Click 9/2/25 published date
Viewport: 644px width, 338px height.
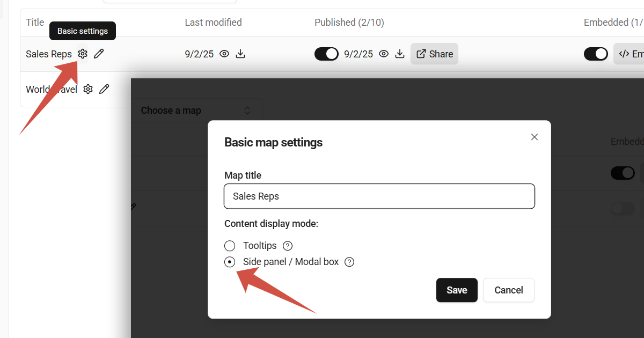(358, 54)
